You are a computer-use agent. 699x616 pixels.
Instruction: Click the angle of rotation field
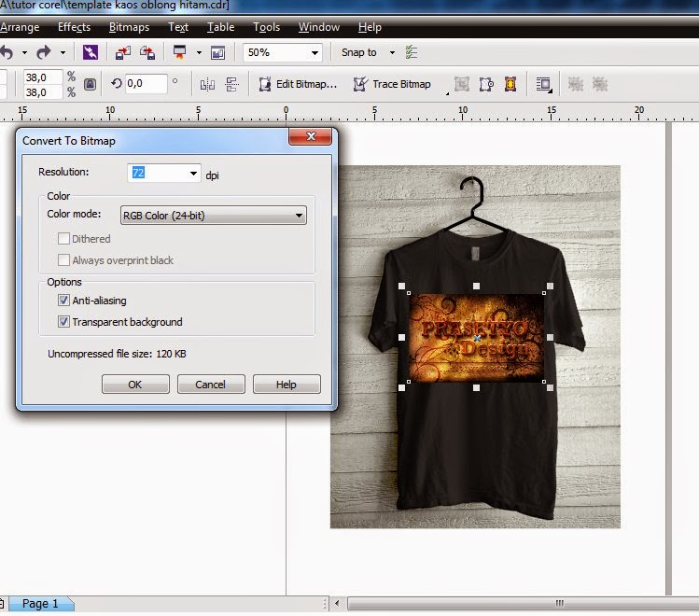(x=147, y=83)
